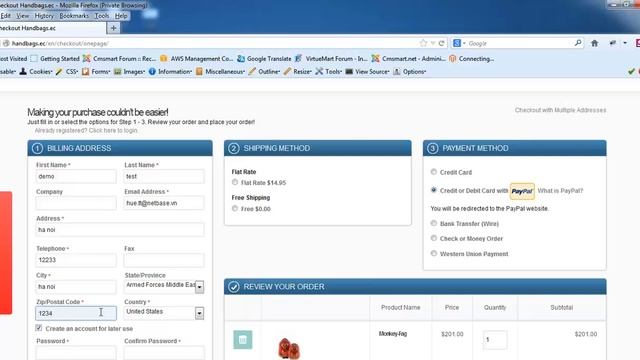Open AWS Management Console bookmark
The height and width of the screenshot is (360, 640).
tap(197, 58)
